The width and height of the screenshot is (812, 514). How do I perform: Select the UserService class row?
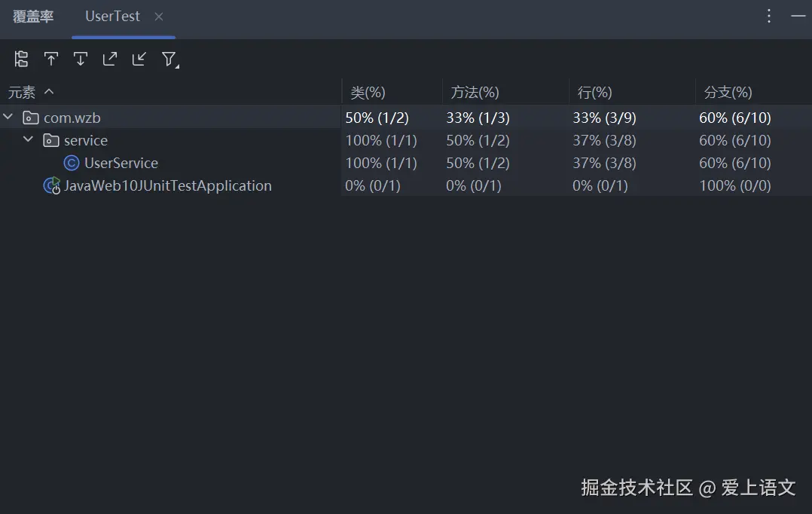(121, 163)
